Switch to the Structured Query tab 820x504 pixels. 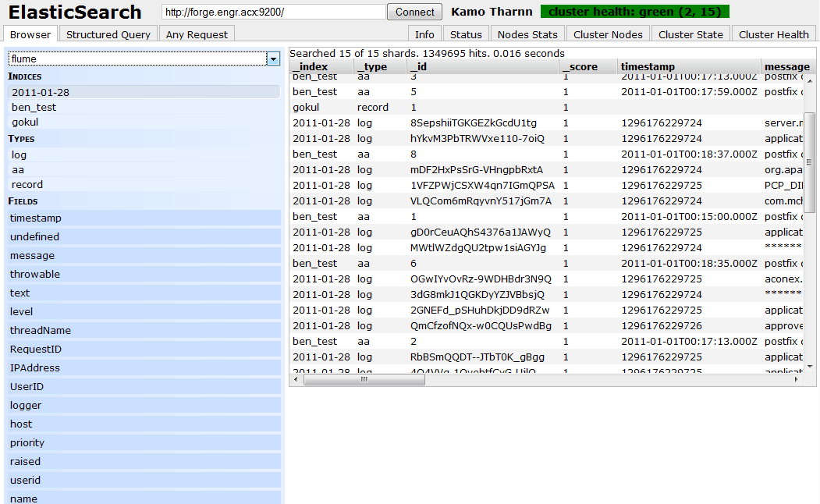[x=108, y=34]
